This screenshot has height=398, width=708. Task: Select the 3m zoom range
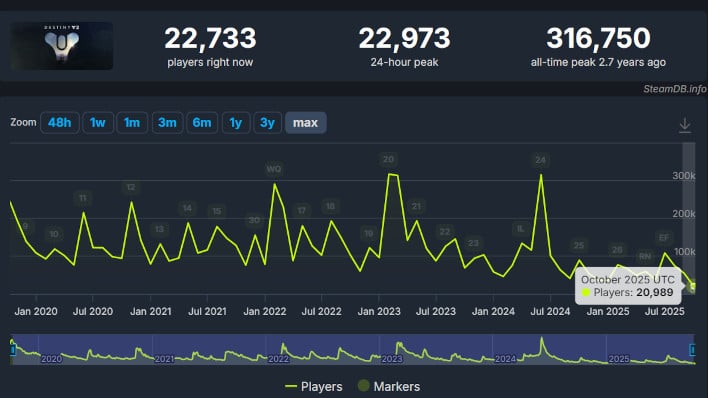tap(167, 122)
